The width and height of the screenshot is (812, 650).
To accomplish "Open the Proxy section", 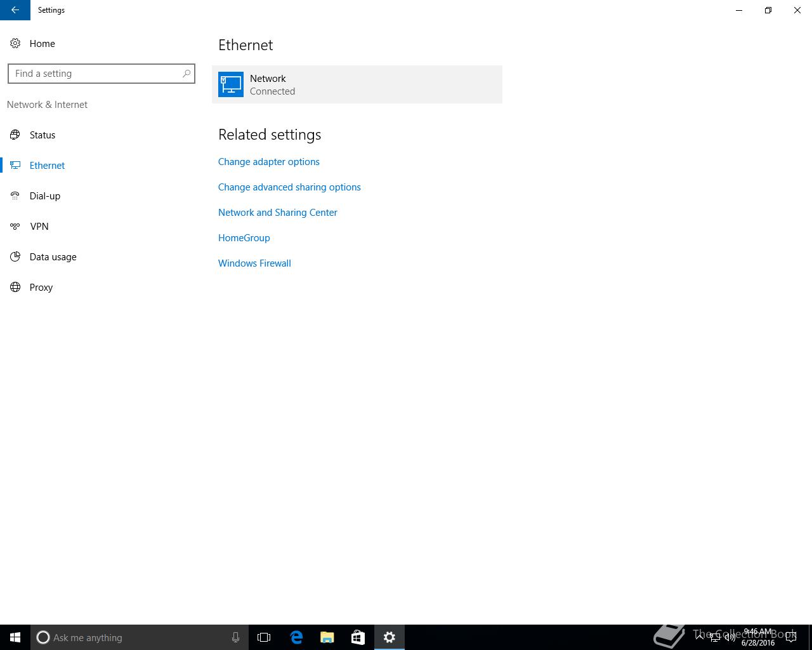I will click(101, 287).
